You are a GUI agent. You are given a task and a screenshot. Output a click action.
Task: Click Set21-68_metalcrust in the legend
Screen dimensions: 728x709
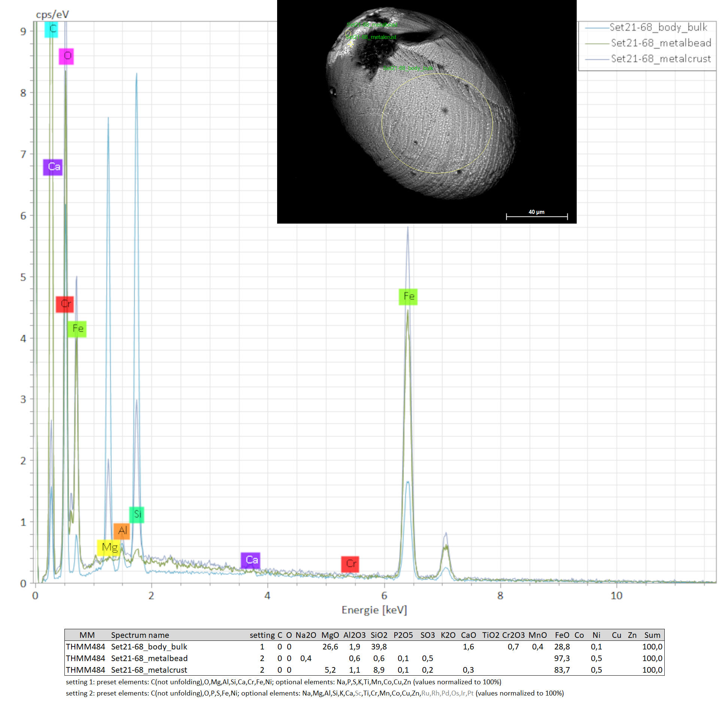pyautogui.click(x=661, y=59)
